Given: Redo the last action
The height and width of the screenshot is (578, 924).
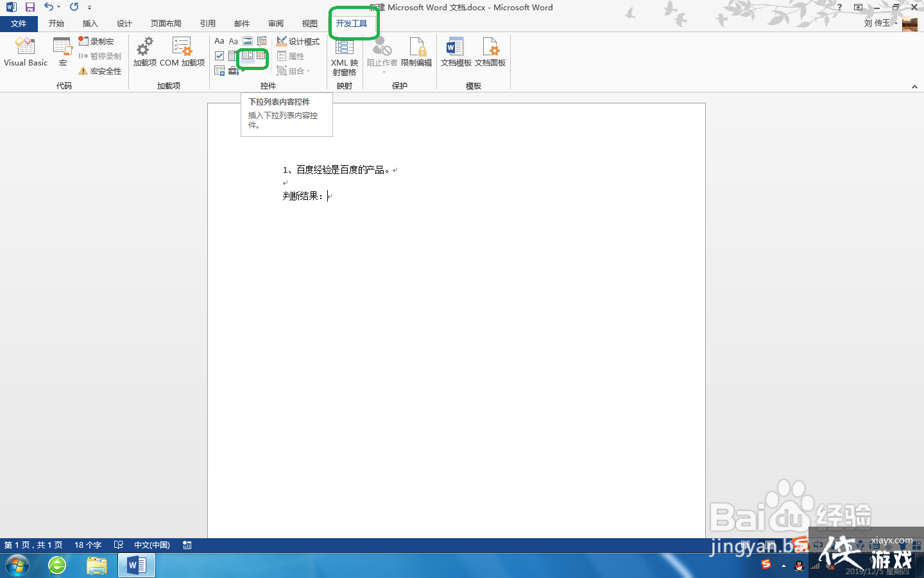Looking at the screenshot, I should click(x=74, y=7).
